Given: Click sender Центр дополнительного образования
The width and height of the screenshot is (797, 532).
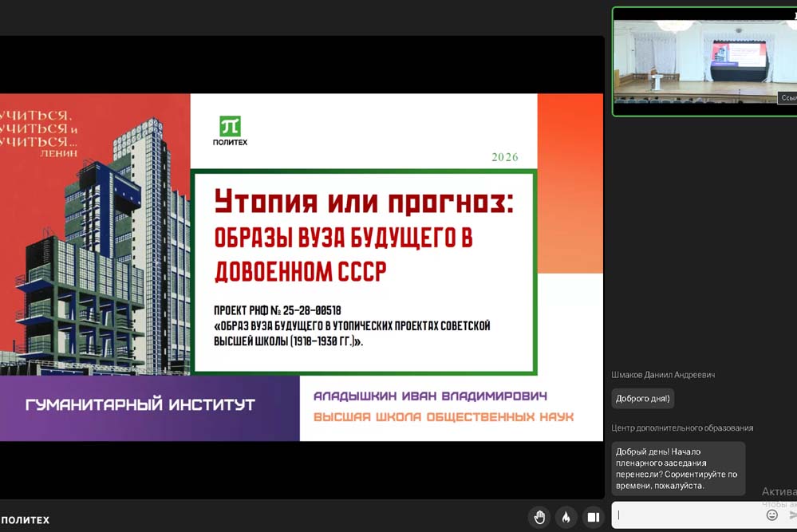Looking at the screenshot, I should click(682, 428).
